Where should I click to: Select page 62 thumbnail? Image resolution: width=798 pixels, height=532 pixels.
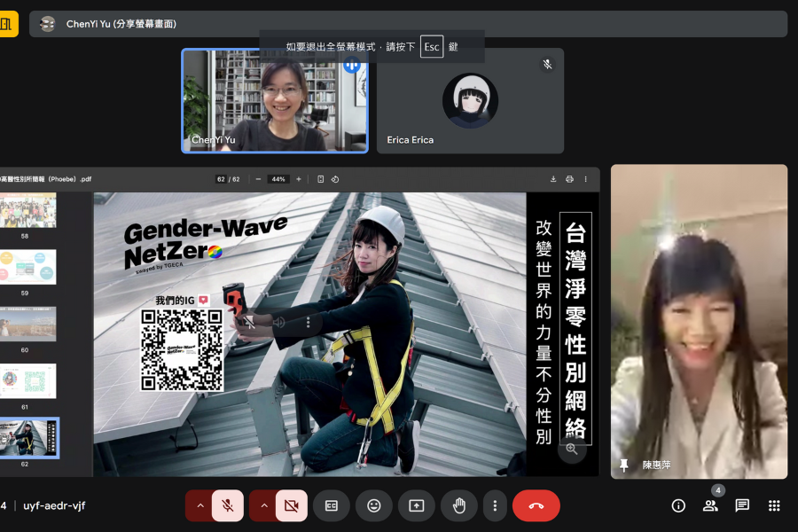(29, 438)
